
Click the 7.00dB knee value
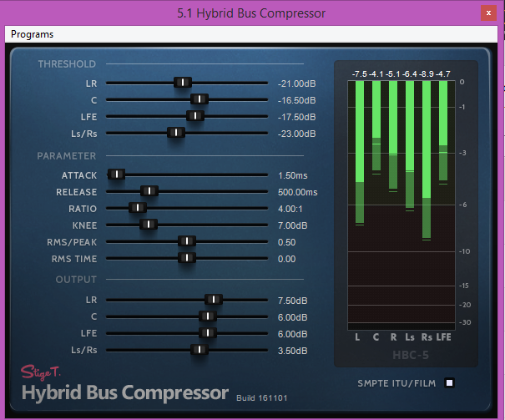(292, 225)
